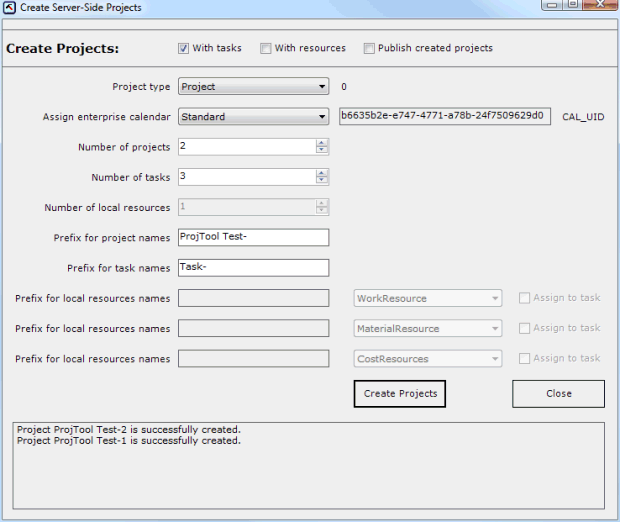Decrease Number of projects with down arrow
The image size is (620, 522).
(322, 150)
